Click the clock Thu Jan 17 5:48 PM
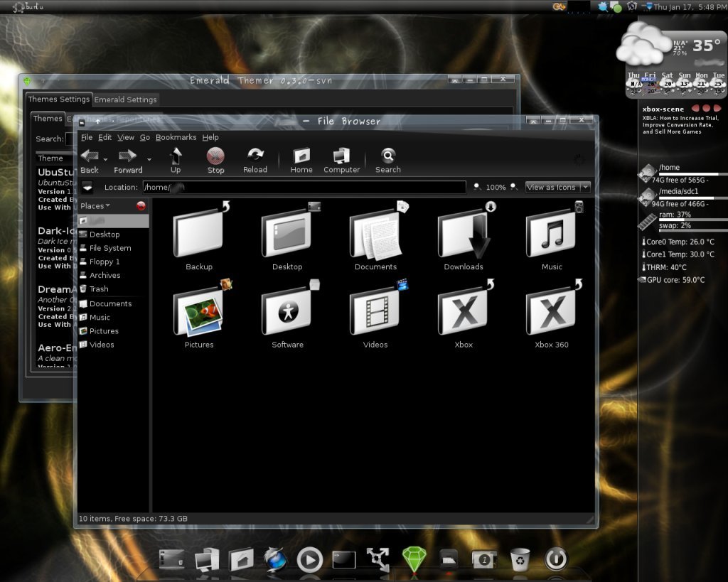The width and height of the screenshot is (728, 582). [690, 7]
